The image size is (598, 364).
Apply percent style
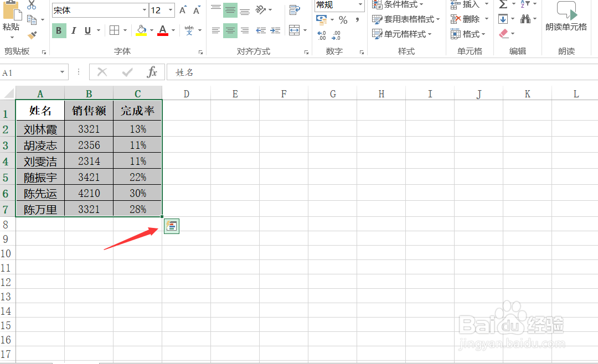[343, 20]
